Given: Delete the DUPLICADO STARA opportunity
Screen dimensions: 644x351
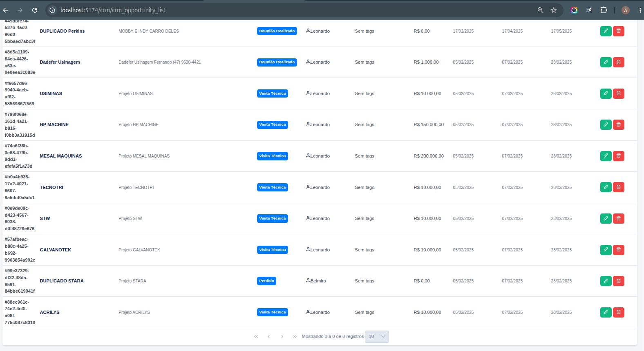Looking at the screenshot, I should (x=619, y=281).
